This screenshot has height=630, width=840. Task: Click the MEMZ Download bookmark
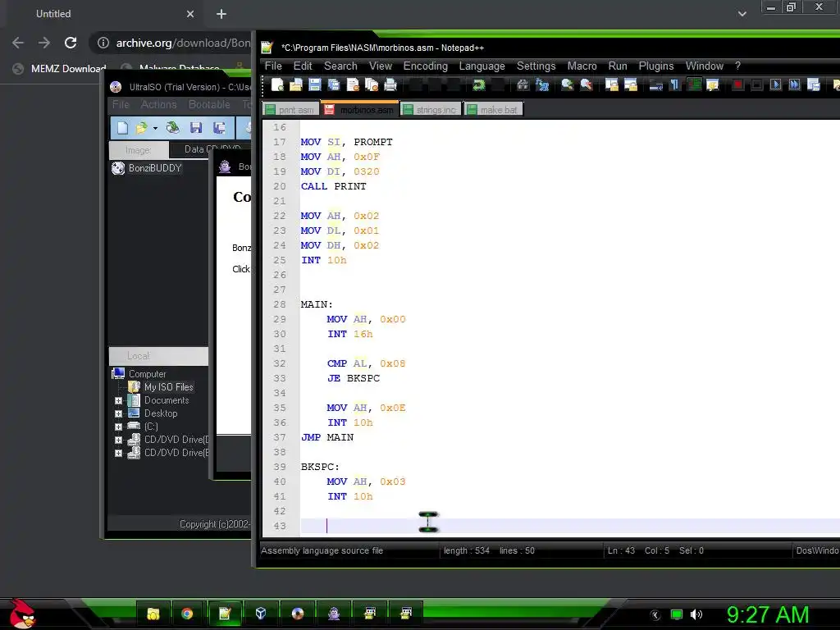point(59,69)
